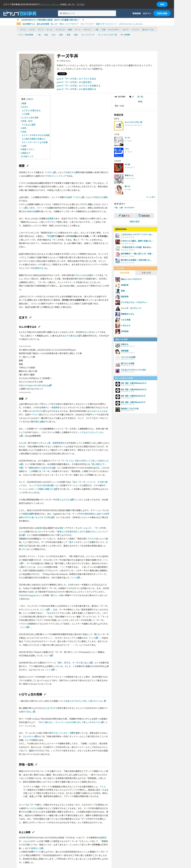The image size is (191, 868).
Task: Open the アニメ category menu item
Action: 23,30
